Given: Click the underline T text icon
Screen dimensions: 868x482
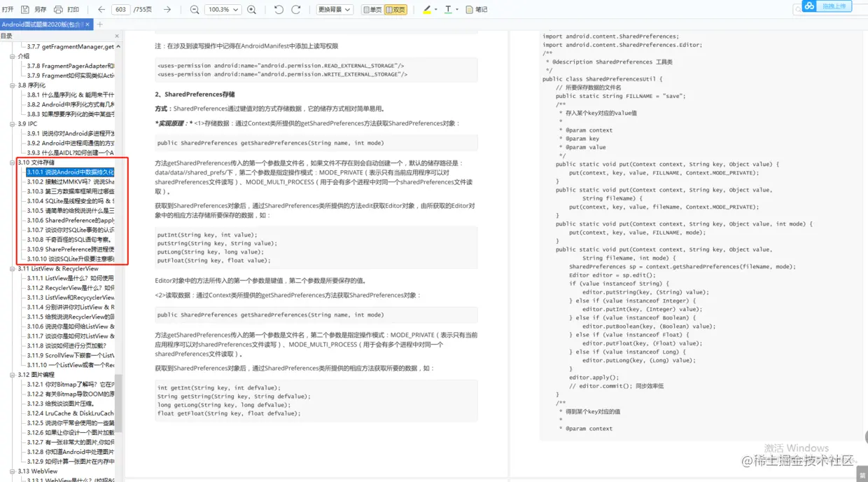Looking at the screenshot, I should [448, 10].
